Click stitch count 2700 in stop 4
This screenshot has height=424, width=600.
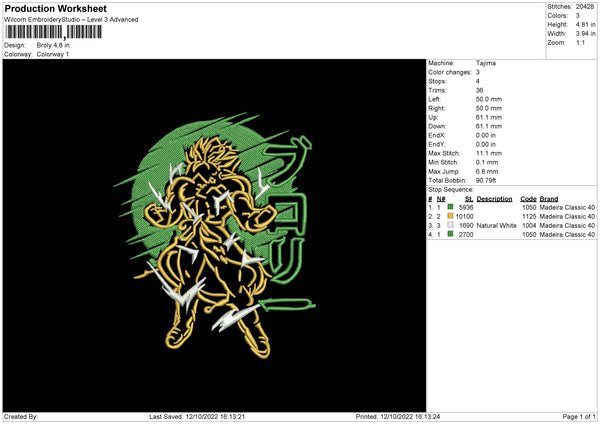466,235
